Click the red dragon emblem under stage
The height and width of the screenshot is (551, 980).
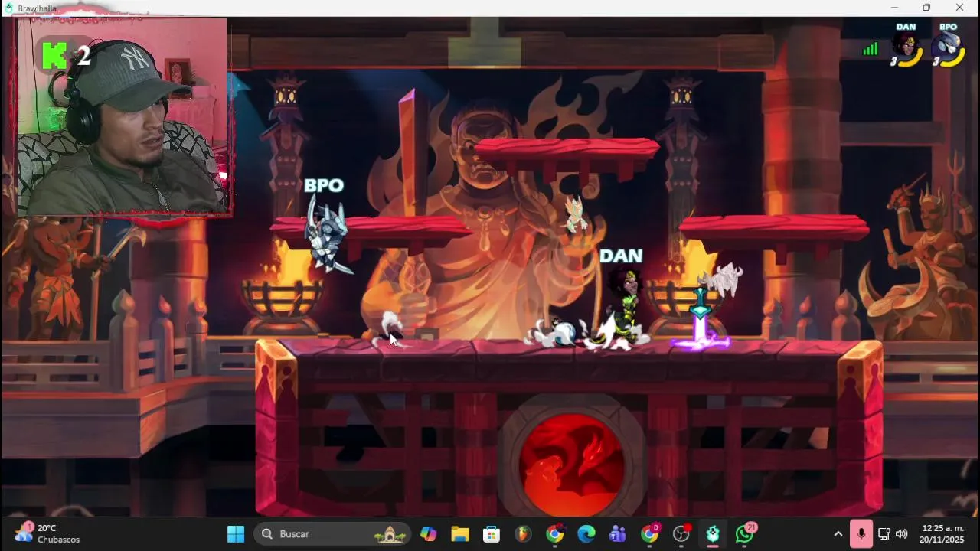pos(572,465)
